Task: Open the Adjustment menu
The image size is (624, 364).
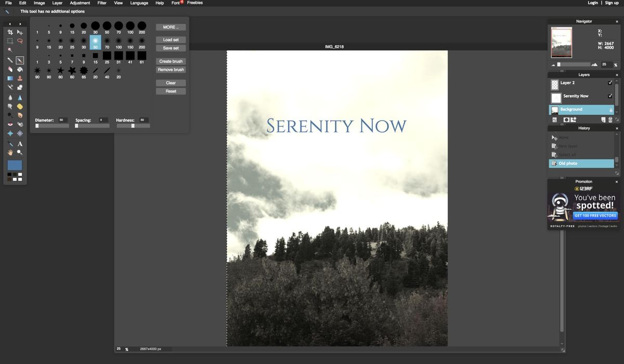Action: (80, 3)
